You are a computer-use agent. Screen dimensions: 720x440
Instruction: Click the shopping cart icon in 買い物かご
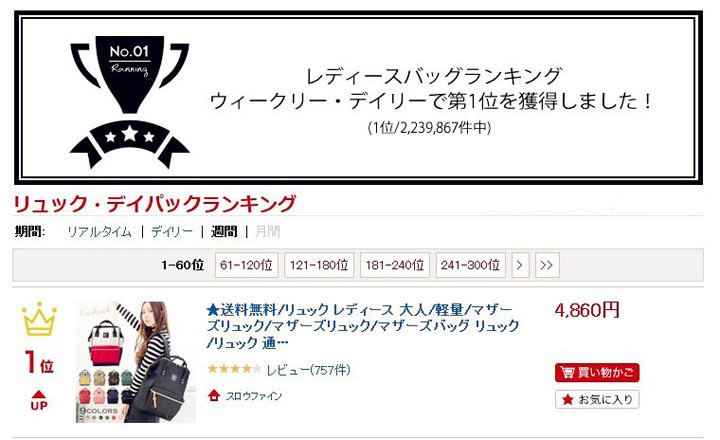[567, 372]
